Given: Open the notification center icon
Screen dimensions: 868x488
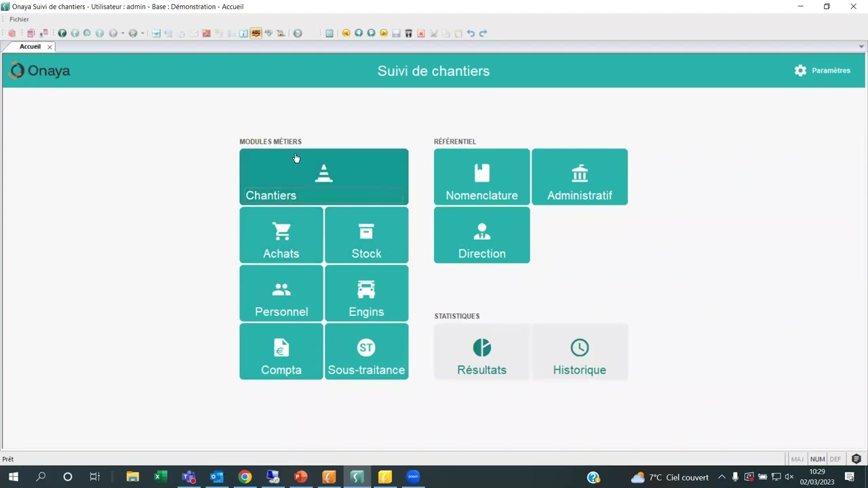Looking at the screenshot, I should point(850,477).
